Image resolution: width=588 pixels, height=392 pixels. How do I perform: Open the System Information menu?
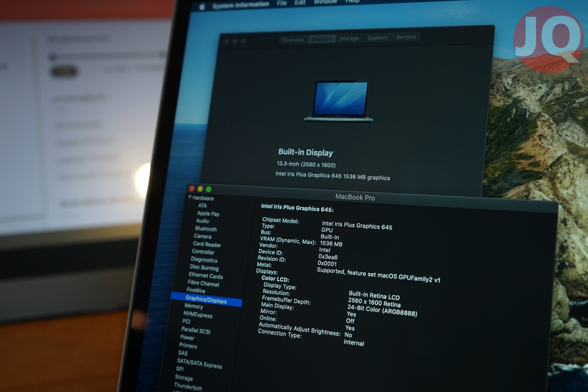point(241,5)
